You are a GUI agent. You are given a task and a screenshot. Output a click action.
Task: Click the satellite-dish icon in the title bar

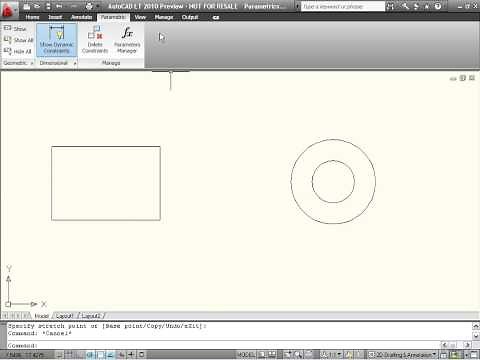[416, 6]
